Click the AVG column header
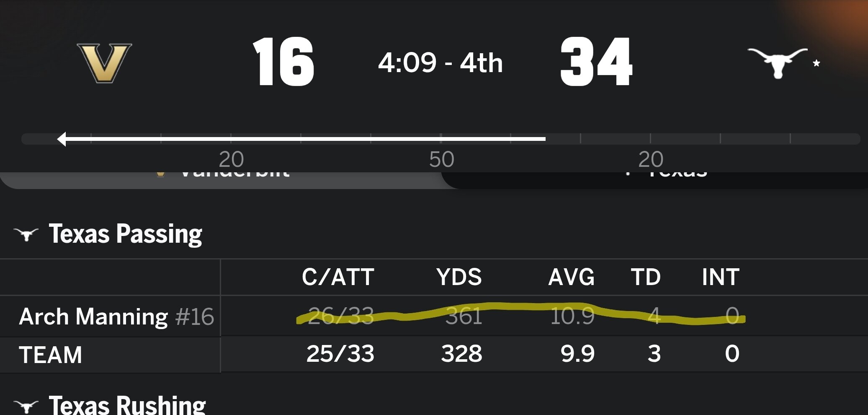 [x=571, y=277]
